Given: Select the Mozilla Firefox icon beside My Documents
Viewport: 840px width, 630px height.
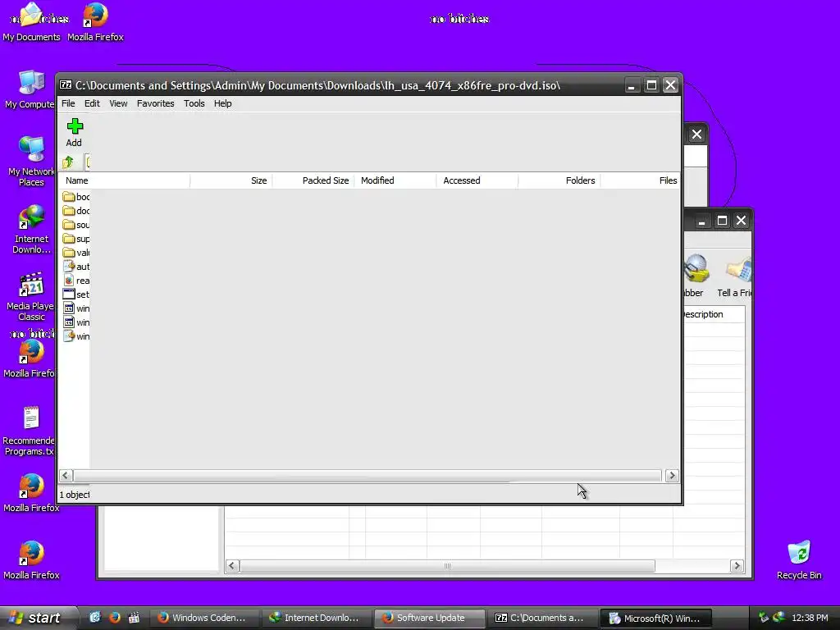Looking at the screenshot, I should (x=95, y=22).
